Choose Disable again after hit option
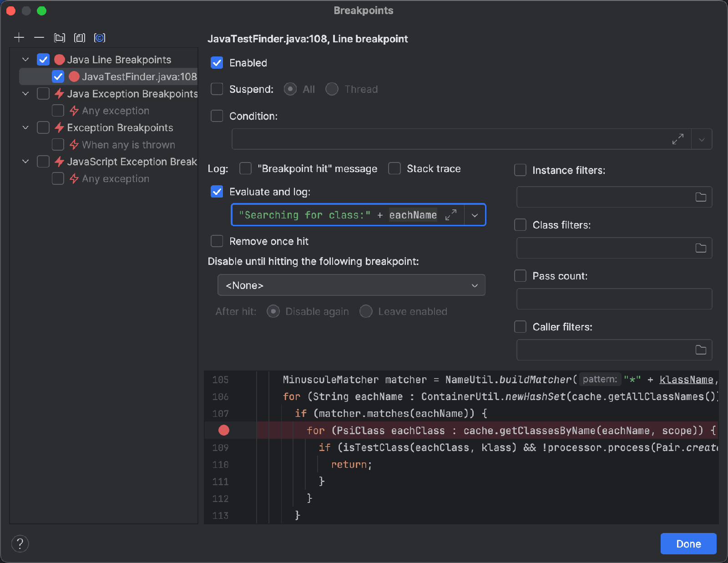Viewport: 728px width, 563px height. 273,311
